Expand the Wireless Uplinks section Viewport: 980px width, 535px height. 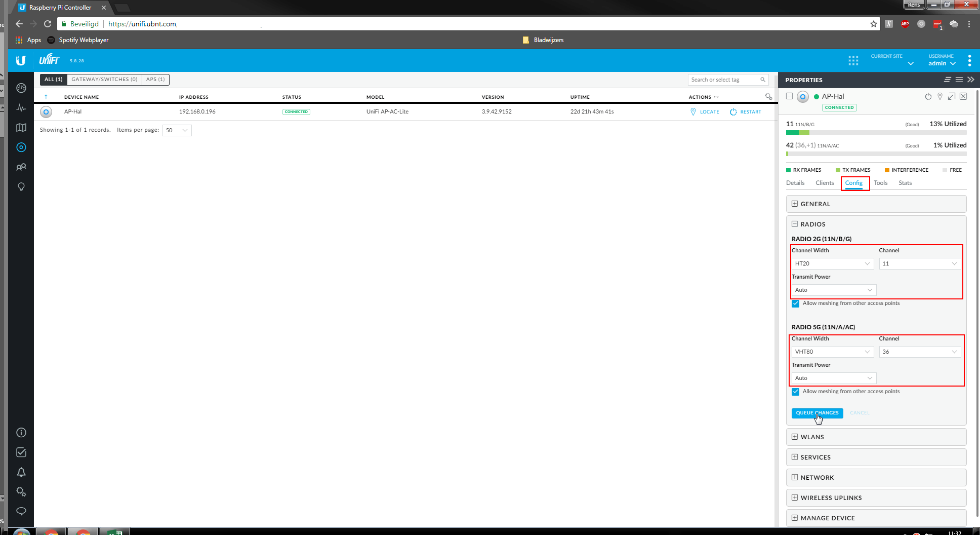pos(876,498)
